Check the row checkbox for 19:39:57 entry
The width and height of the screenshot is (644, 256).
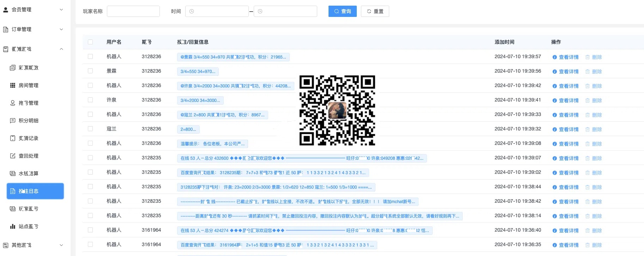tap(90, 56)
